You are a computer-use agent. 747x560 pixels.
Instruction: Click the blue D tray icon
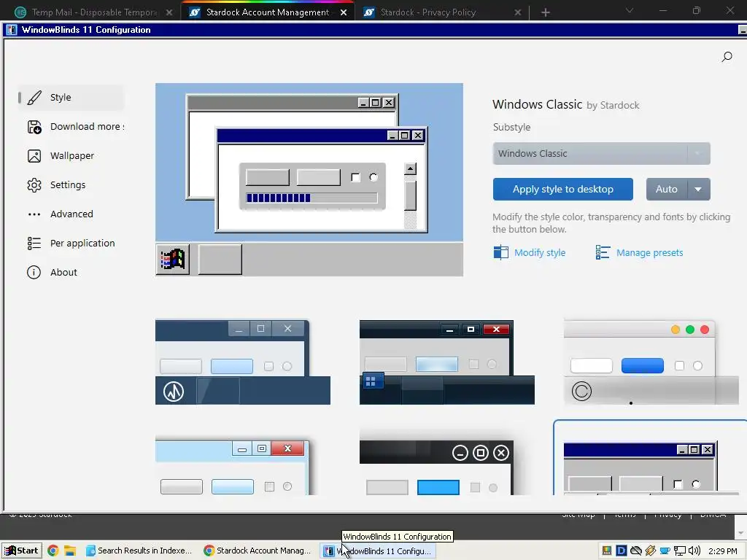[622, 551]
